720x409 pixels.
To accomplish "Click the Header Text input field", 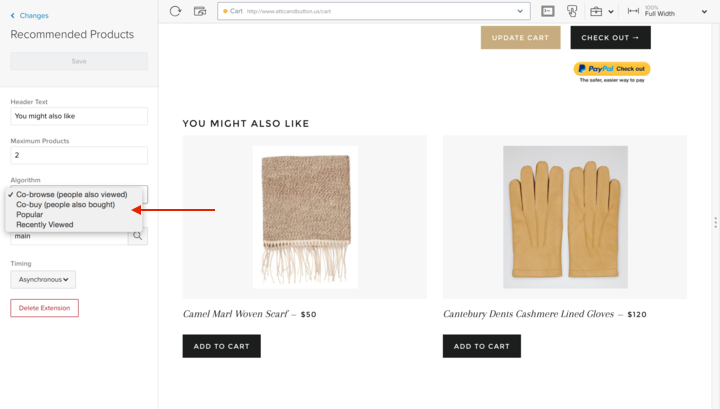I will click(x=79, y=116).
